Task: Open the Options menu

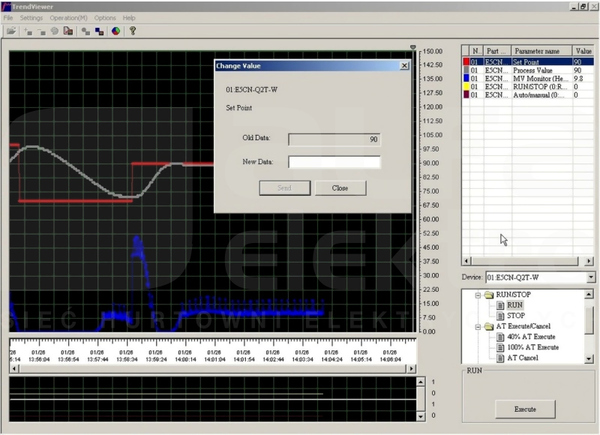Action: [105, 18]
